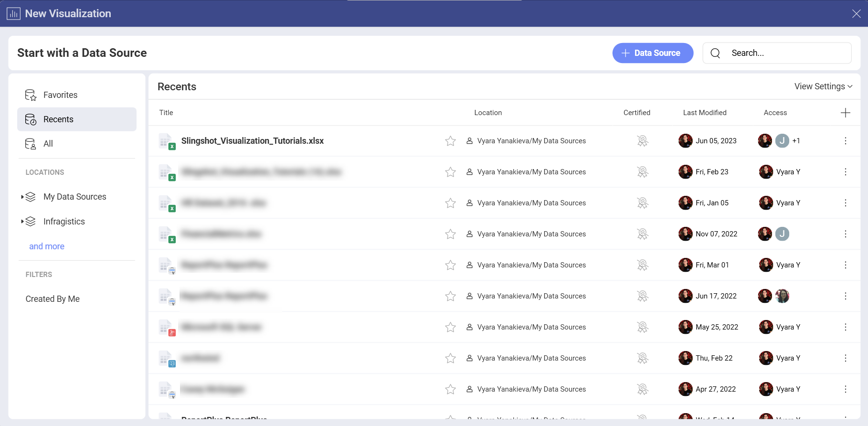Screen dimensions: 868x426
Task: Click the 'and more' locations link
Action: point(47,246)
